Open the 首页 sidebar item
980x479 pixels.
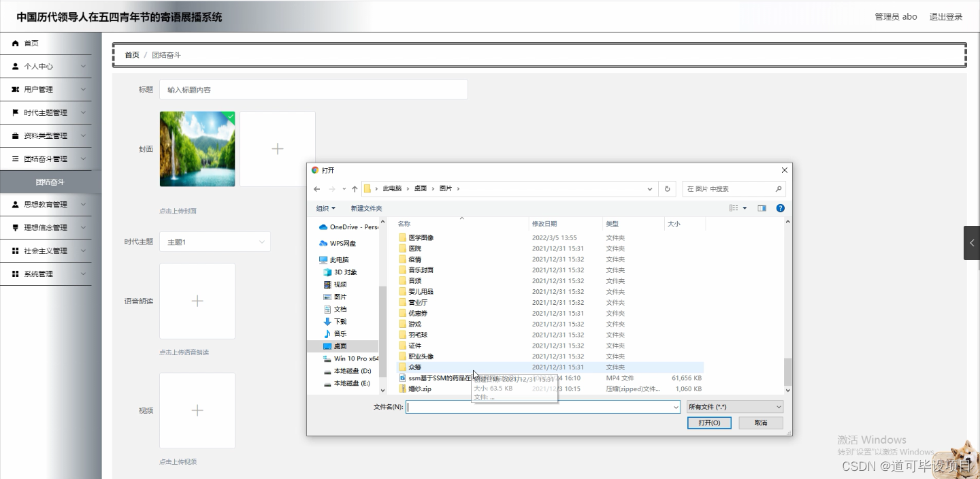point(46,44)
